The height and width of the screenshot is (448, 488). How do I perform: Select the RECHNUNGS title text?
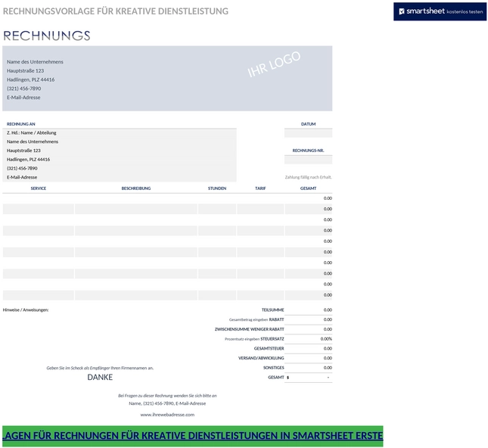pyautogui.click(x=47, y=36)
